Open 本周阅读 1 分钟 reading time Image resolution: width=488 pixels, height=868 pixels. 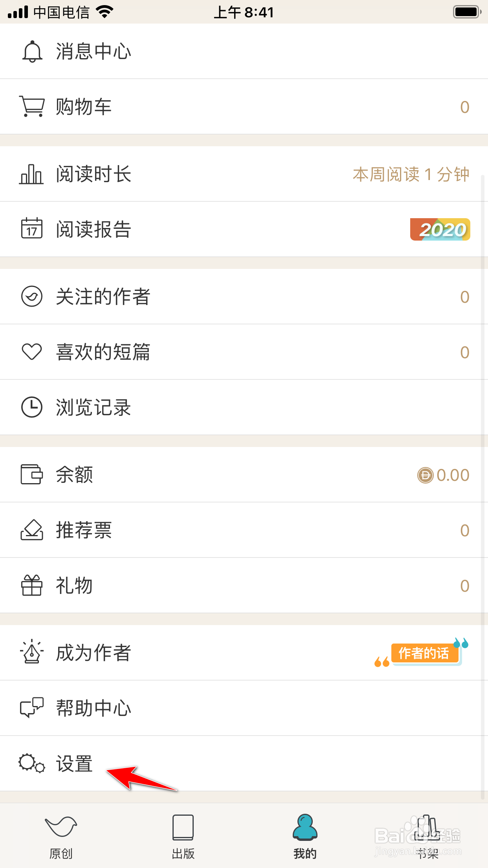coord(411,174)
